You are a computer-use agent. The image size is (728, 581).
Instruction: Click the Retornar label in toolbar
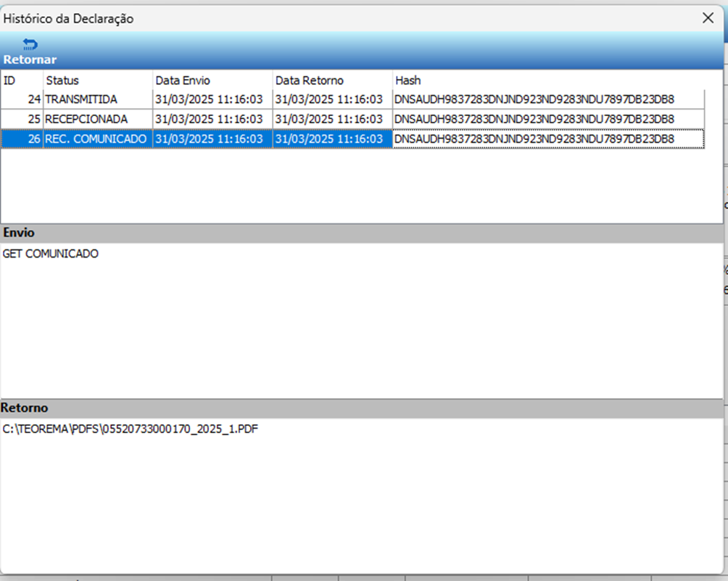30,59
